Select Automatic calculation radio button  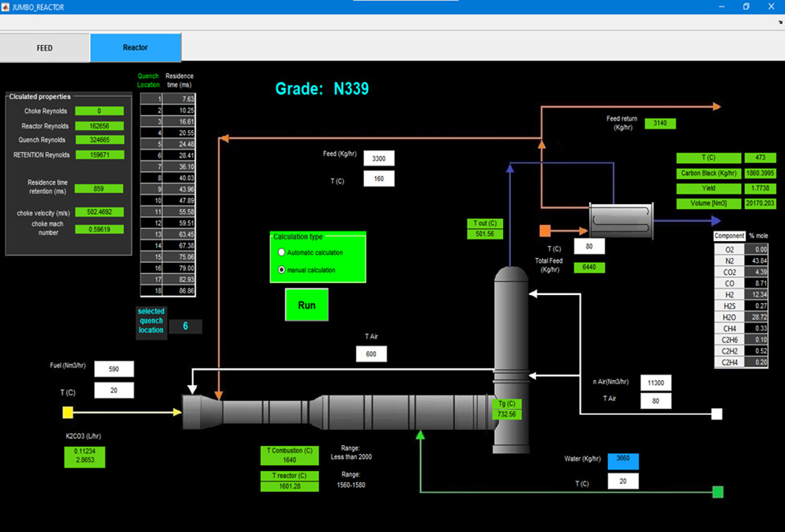tap(281, 252)
